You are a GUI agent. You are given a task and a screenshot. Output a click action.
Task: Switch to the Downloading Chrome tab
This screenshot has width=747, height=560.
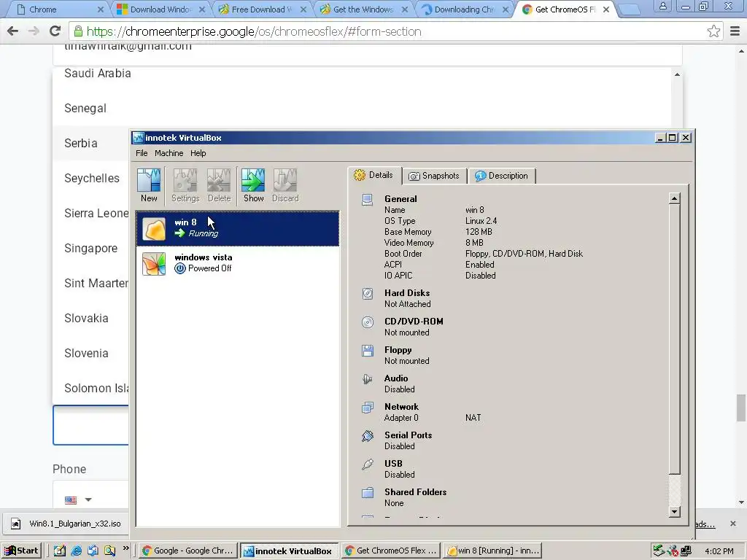[x=465, y=9]
